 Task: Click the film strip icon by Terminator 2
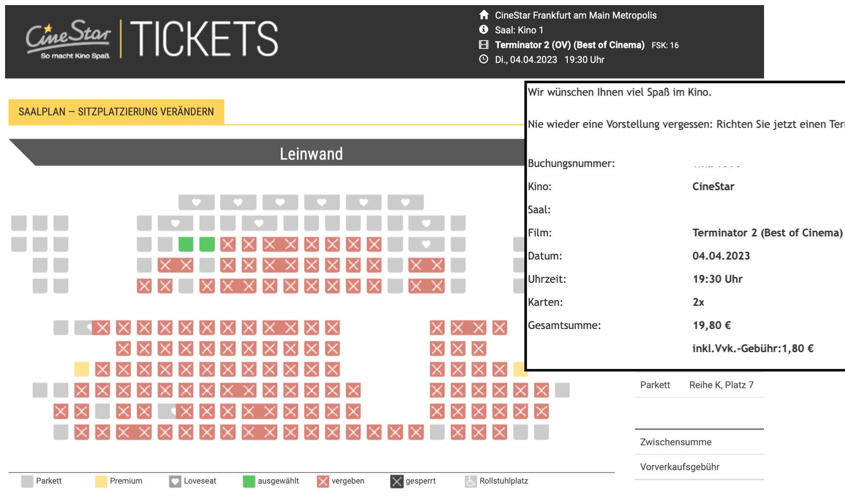coord(484,45)
